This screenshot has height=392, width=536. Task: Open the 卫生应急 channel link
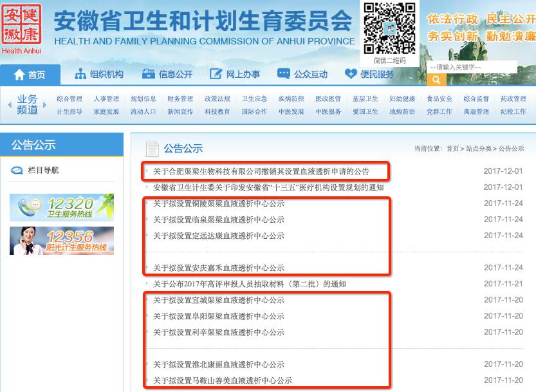click(x=254, y=99)
